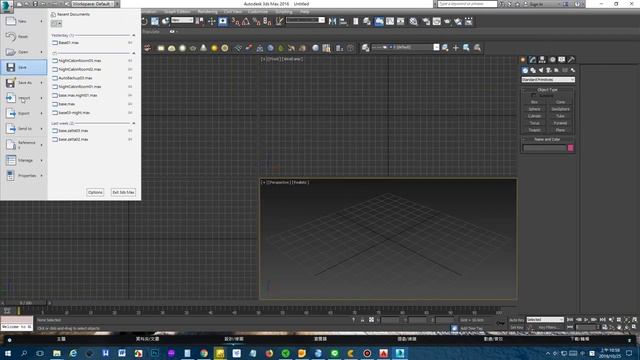The height and width of the screenshot is (360, 640).
Task: Open the Render Setup icon
Action: pyautogui.click(x=426, y=21)
